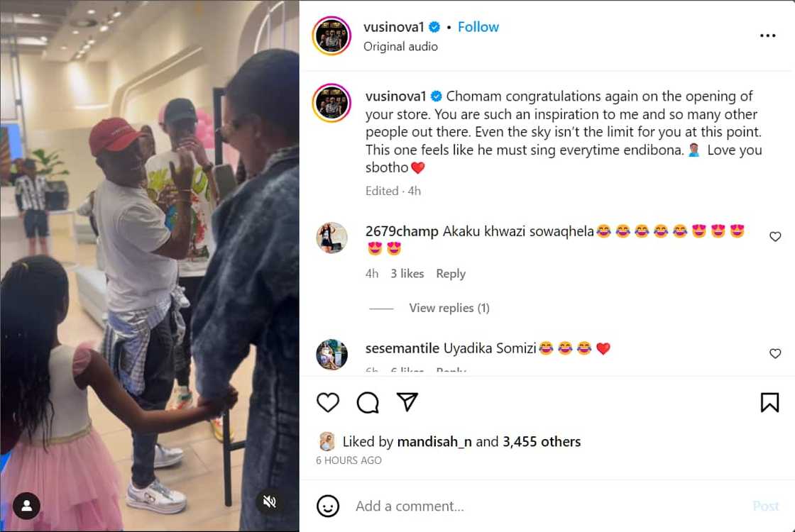Image resolution: width=795 pixels, height=532 pixels.
Task: Open 2679champ's profile avatar
Action: (x=332, y=237)
